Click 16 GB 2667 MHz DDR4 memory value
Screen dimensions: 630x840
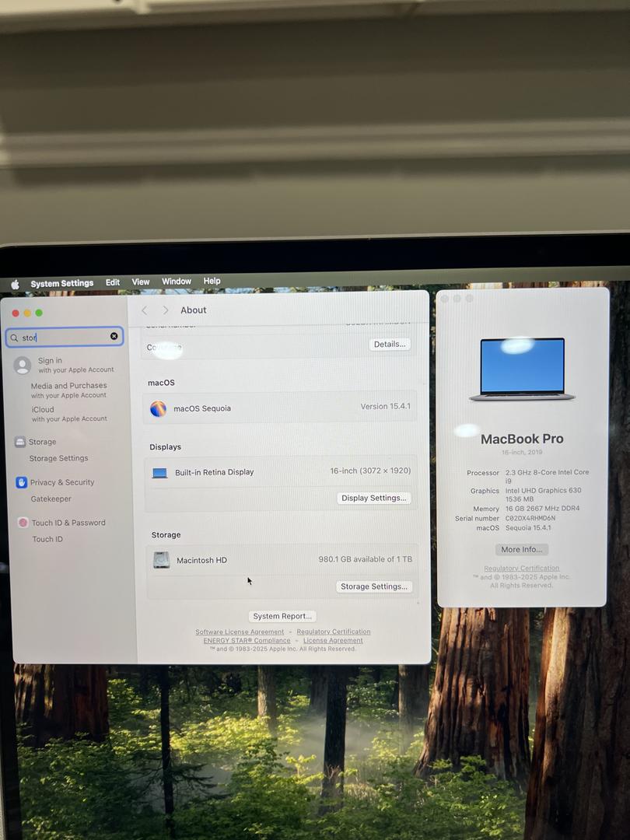(542, 509)
